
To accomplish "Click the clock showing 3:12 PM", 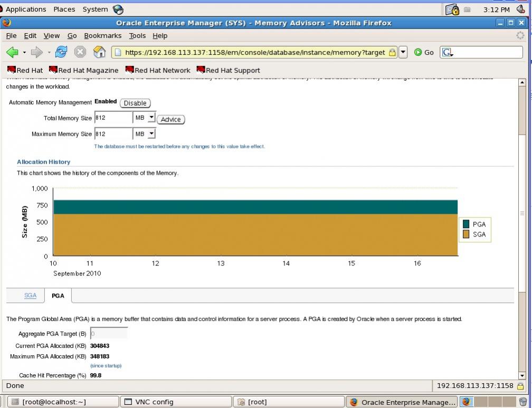I will [x=496, y=10].
